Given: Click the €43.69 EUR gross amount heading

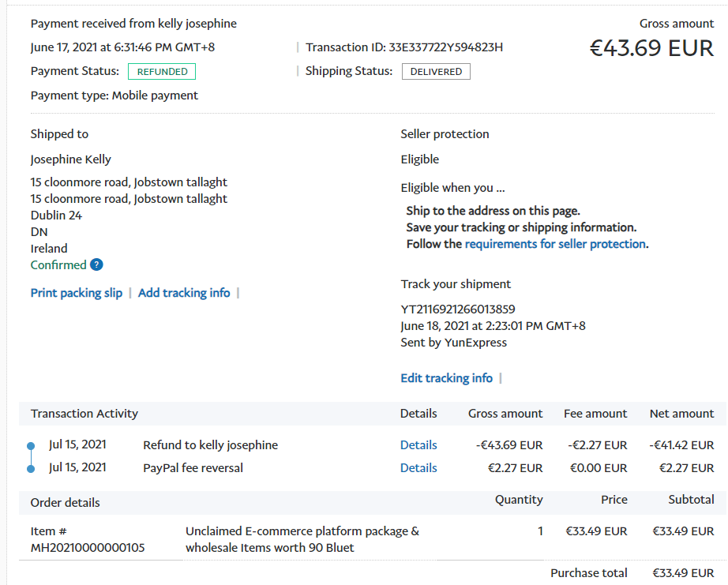Looking at the screenshot, I should [651, 48].
